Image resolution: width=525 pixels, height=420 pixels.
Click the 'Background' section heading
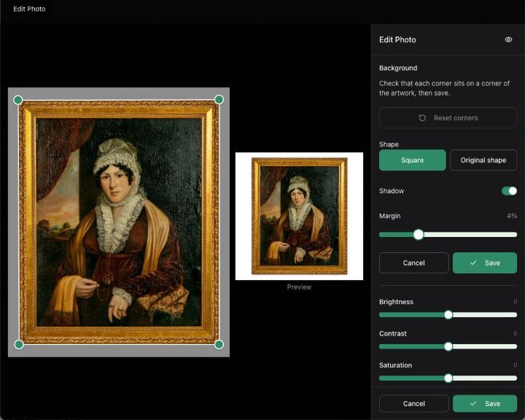point(398,68)
